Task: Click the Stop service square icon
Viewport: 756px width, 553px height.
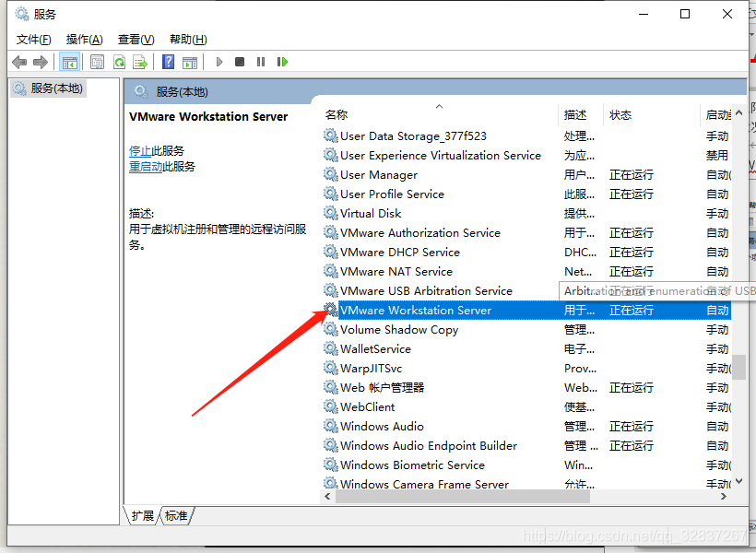Action: tap(240, 62)
